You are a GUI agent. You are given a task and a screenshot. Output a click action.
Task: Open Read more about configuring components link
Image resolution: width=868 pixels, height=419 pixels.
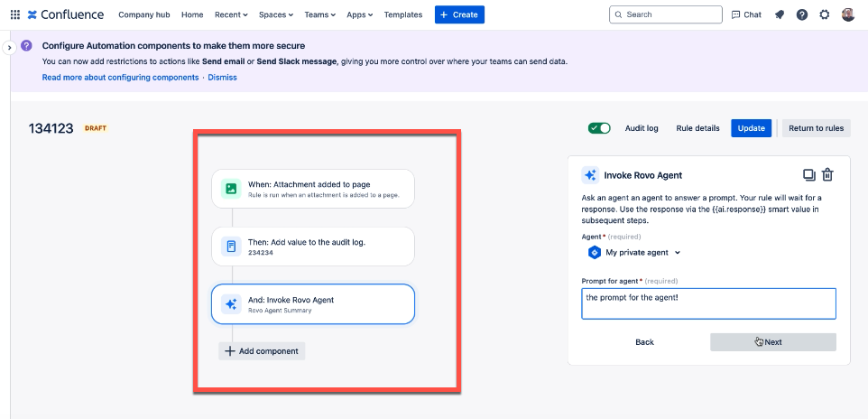click(x=120, y=78)
